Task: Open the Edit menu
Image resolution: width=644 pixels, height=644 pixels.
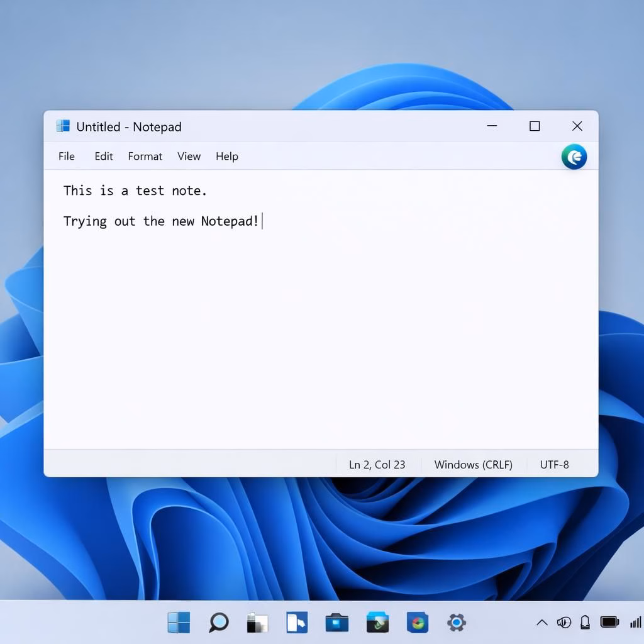Action: pos(104,157)
